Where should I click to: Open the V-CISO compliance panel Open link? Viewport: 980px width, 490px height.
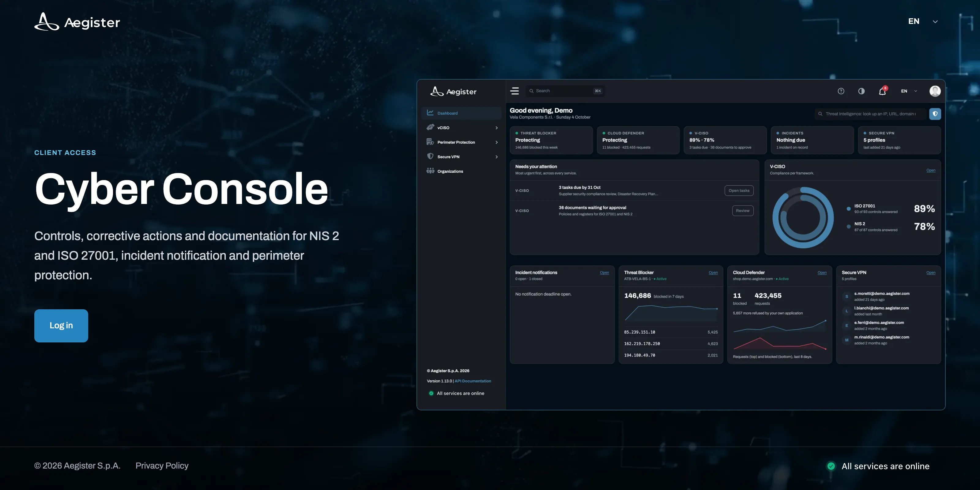point(931,171)
